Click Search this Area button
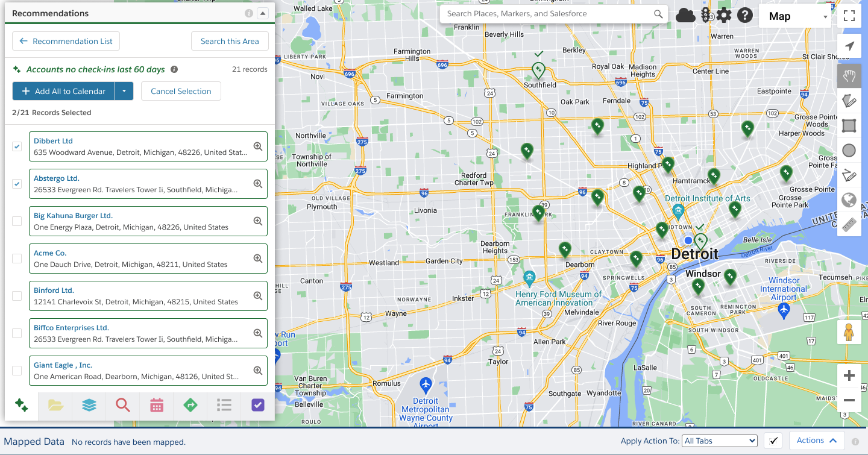 [230, 41]
